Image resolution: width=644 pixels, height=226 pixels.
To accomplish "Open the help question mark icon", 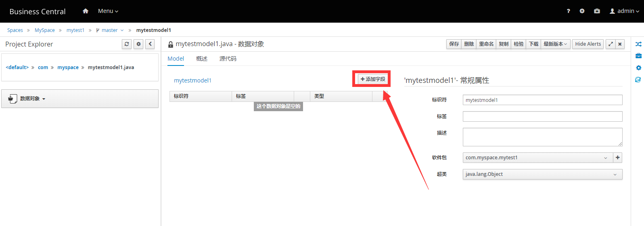I will click(568, 11).
